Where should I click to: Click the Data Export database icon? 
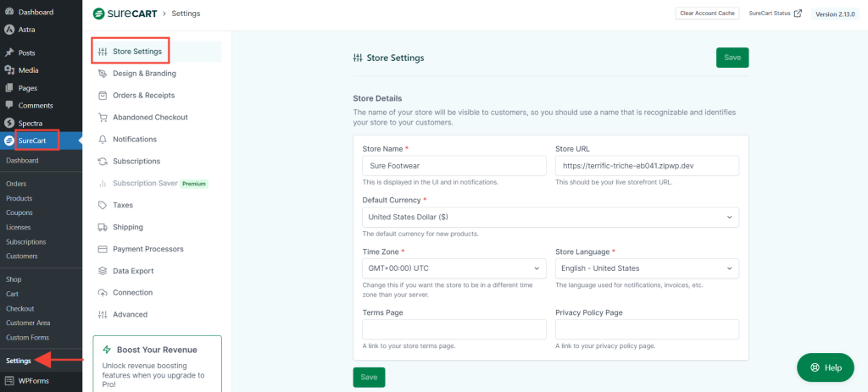tap(103, 271)
